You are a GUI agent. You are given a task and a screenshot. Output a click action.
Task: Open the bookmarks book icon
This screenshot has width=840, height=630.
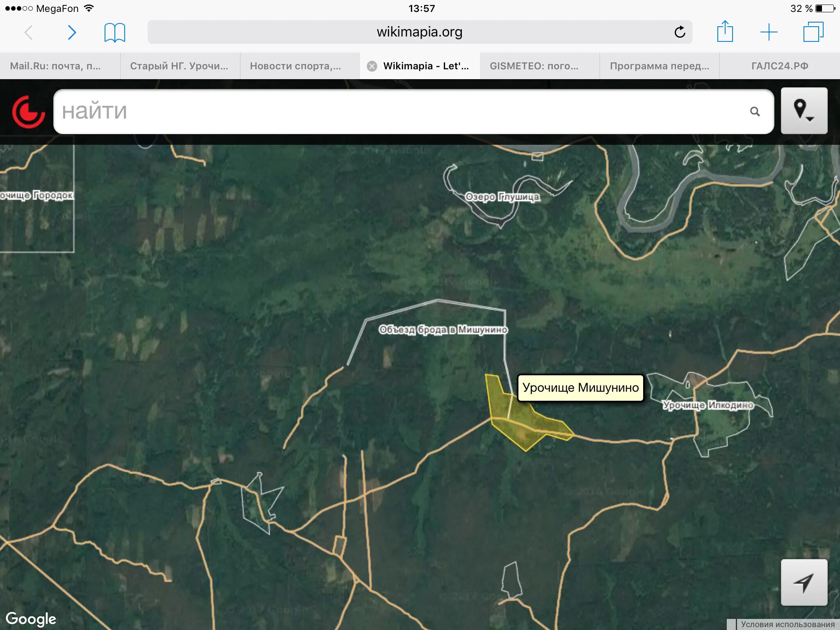tap(114, 32)
